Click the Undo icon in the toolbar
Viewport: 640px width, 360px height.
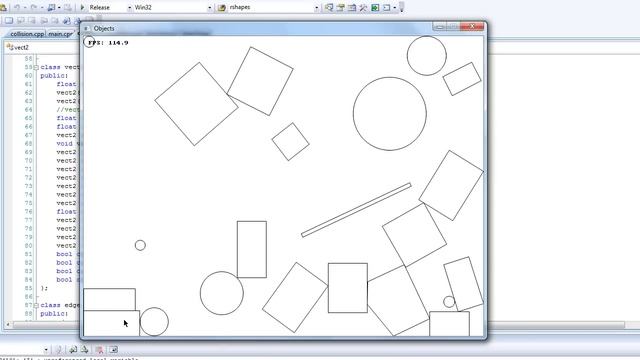coord(17,7)
